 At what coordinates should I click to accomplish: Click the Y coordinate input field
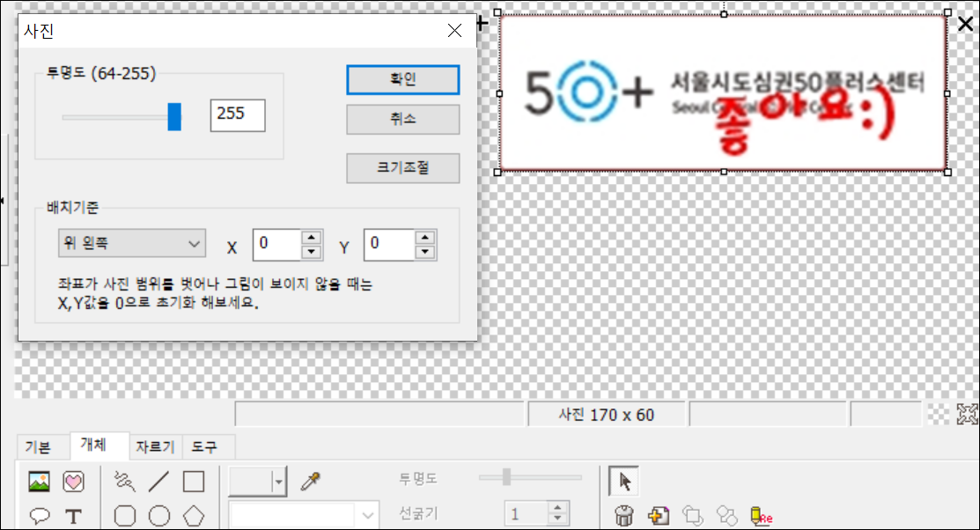click(390, 245)
